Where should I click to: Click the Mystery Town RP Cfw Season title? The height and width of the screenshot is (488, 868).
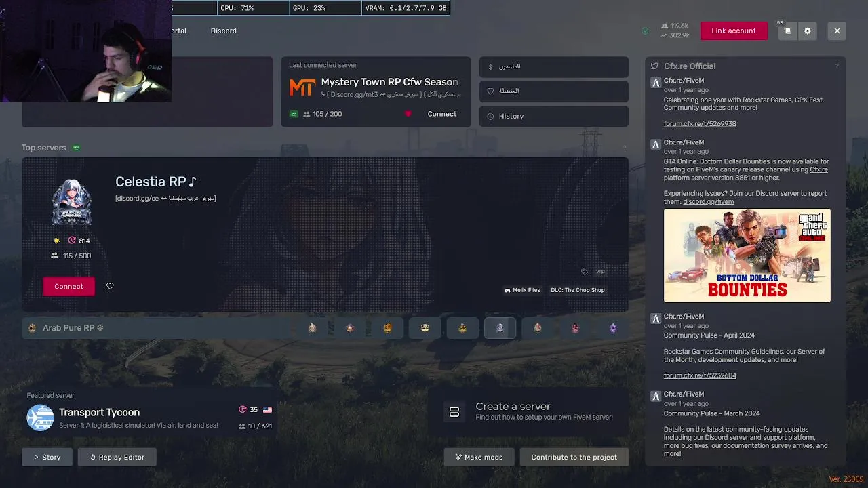click(390, 82)
